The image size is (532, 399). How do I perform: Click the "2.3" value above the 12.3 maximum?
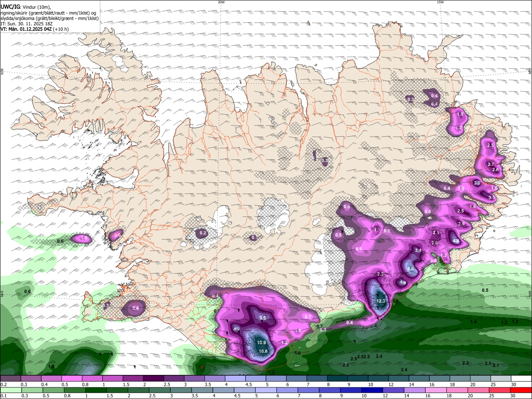[380, 274]
